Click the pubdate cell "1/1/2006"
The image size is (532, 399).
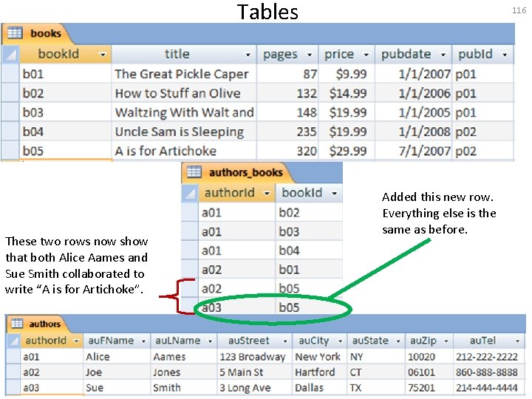click(413, 93)
